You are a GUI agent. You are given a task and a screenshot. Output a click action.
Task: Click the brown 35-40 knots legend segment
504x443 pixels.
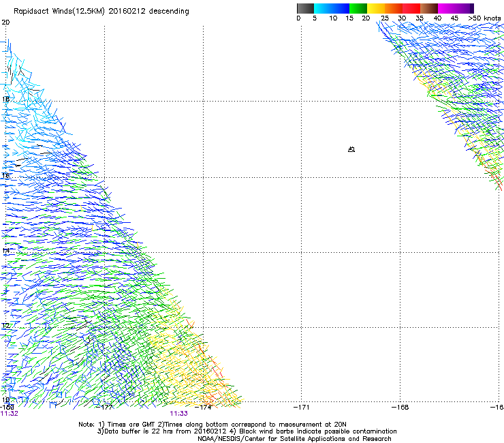point(429,8)
